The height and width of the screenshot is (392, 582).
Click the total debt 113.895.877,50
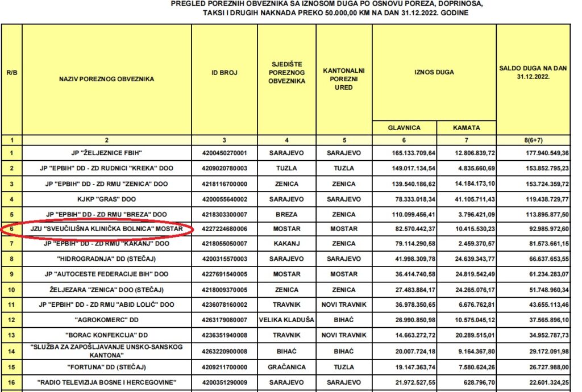point(547,214)
